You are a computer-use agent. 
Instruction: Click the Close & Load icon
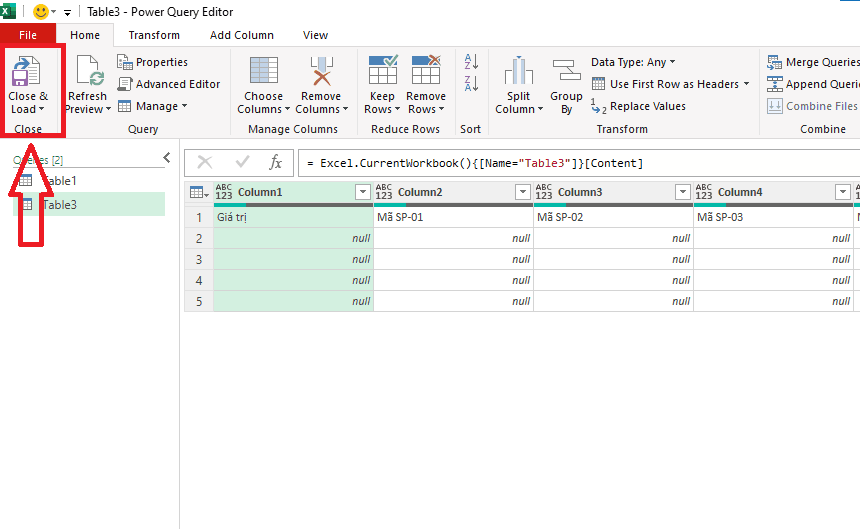(x=26, y=71)
